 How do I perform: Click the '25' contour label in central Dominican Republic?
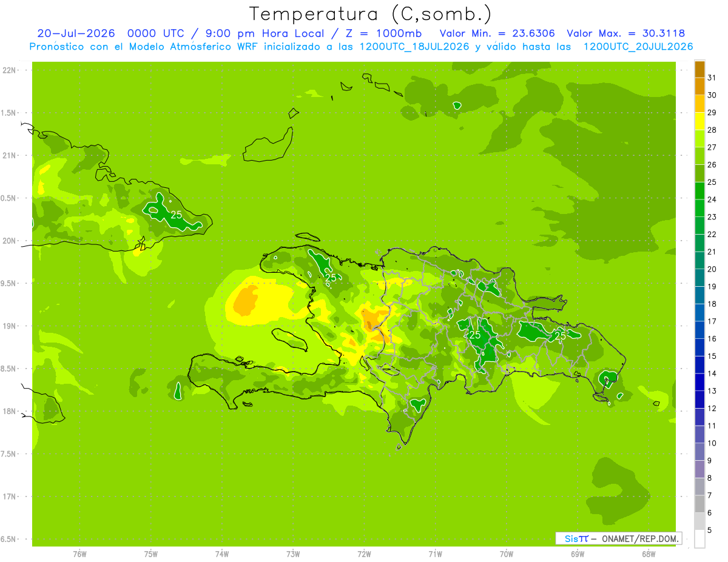pos(475,335)
